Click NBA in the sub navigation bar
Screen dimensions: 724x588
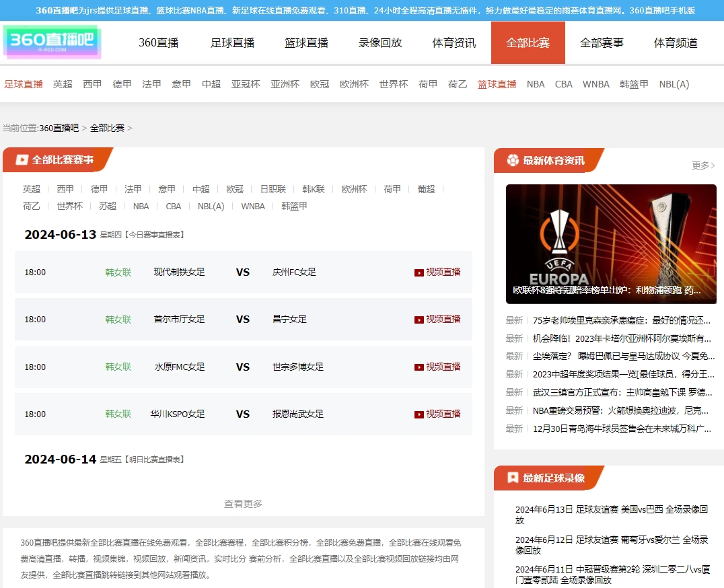coord(536,84)
